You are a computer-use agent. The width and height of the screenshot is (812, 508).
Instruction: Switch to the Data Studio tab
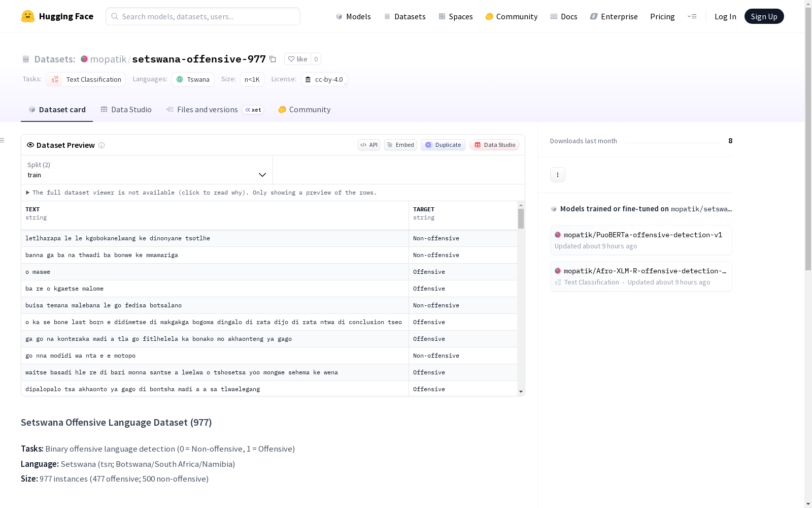126,110
